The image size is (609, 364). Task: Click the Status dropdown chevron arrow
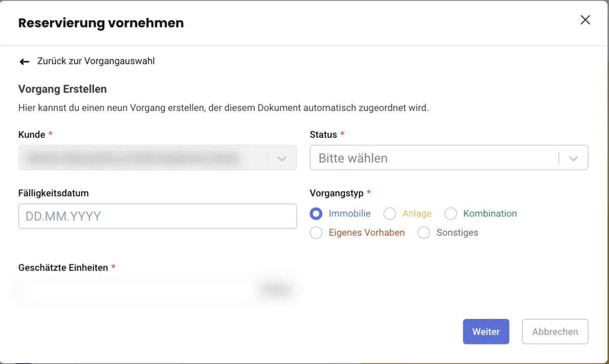pyautogui.click(x=573, y=158)
